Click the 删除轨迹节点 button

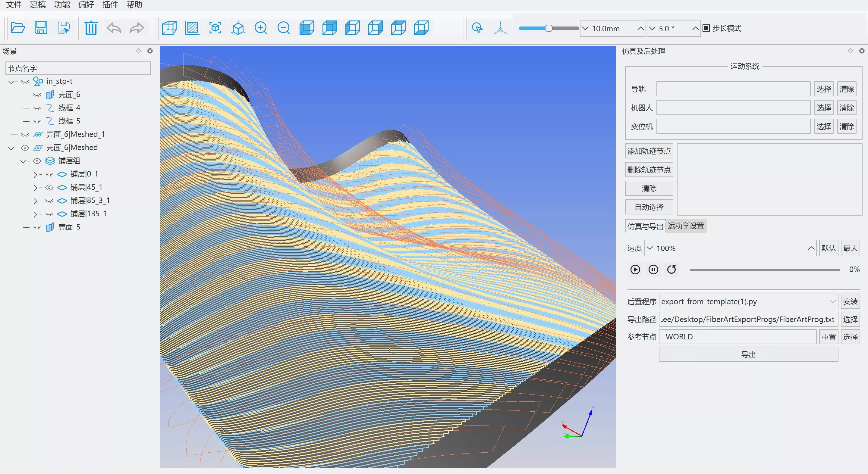tap(649, 170)
